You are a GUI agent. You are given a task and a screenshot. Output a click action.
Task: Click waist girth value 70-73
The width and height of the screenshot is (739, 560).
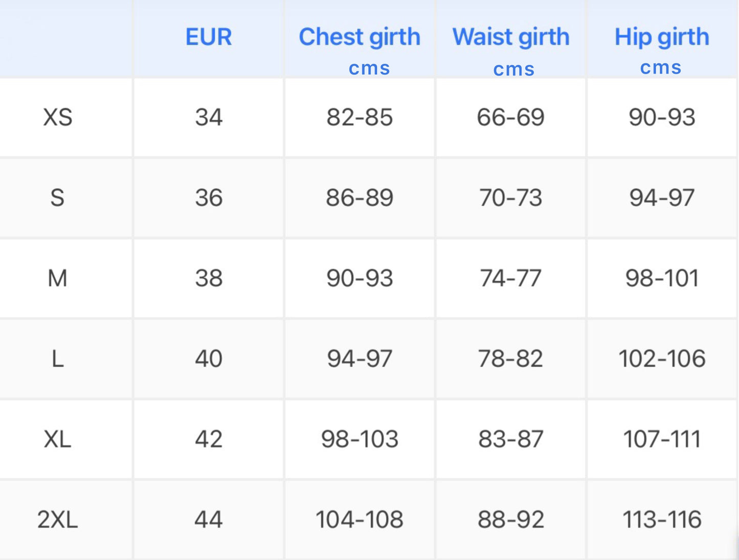tap(511, 198)
